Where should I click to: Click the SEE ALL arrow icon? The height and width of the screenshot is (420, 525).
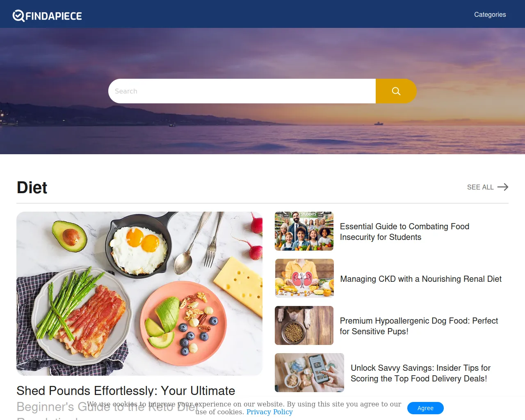tap(503, 187)
